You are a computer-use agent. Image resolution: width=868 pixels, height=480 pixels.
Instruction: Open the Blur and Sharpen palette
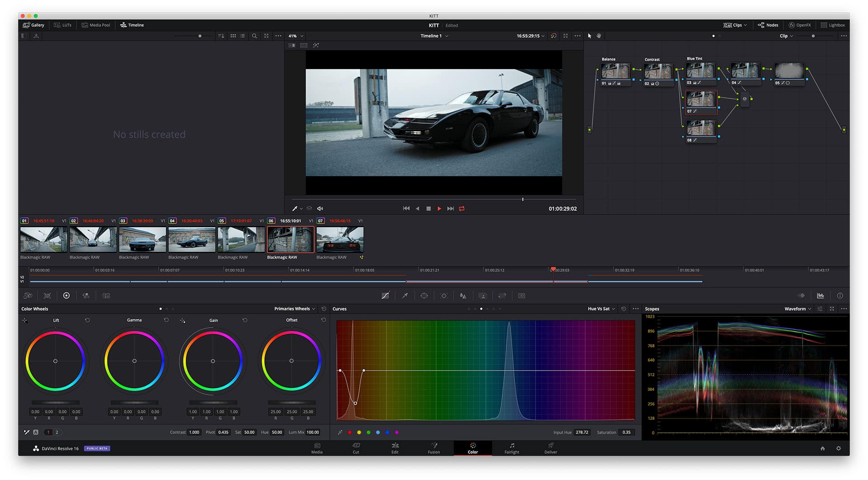click(463, 295)
